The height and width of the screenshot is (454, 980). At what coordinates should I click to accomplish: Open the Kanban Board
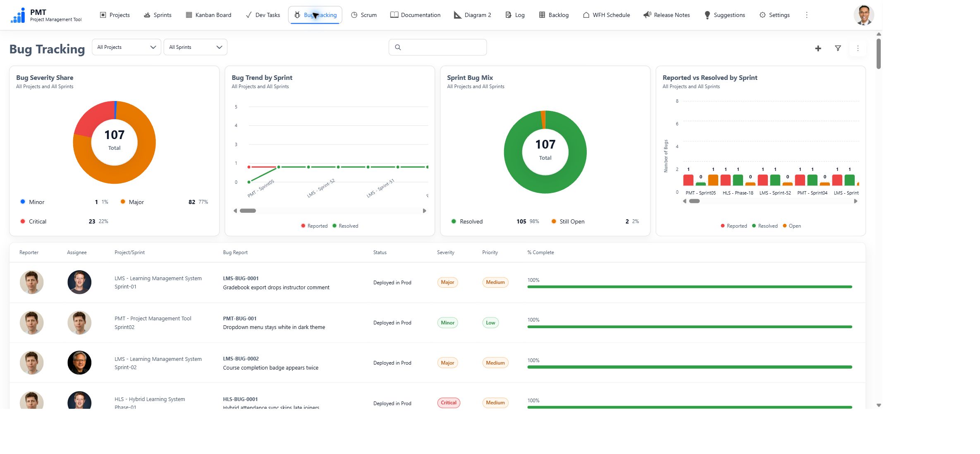pyautogui.click(x=208, y=15)
